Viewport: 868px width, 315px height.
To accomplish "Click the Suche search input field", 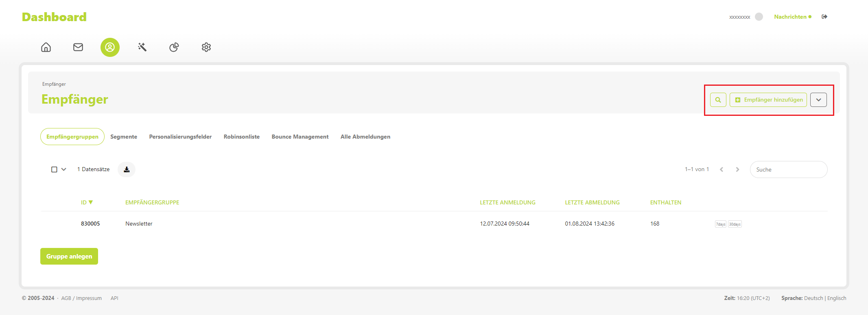I will (x=788, y=169).
